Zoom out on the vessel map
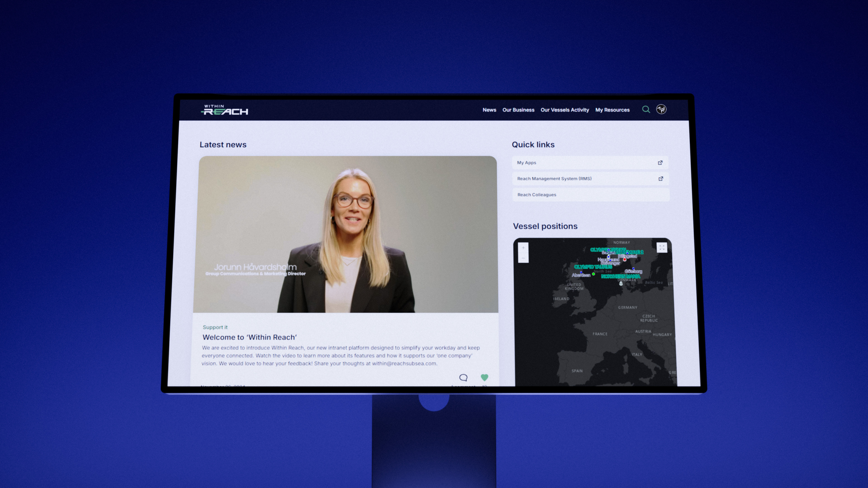The width and height of the screenshot is (868, 488). tap(523, 258)
